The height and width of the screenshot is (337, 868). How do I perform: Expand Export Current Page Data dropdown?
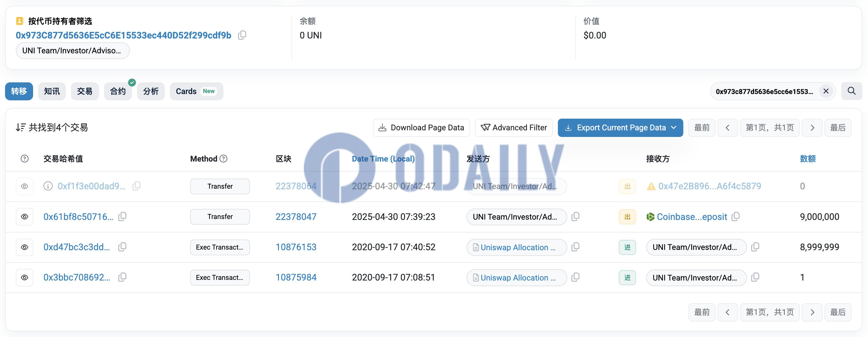pos(620,127)
